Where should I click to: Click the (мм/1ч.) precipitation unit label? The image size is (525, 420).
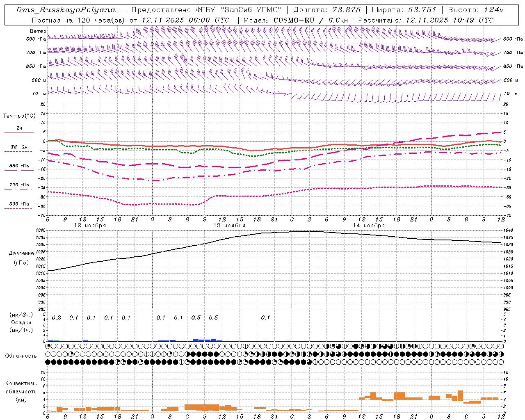point(21,330)
